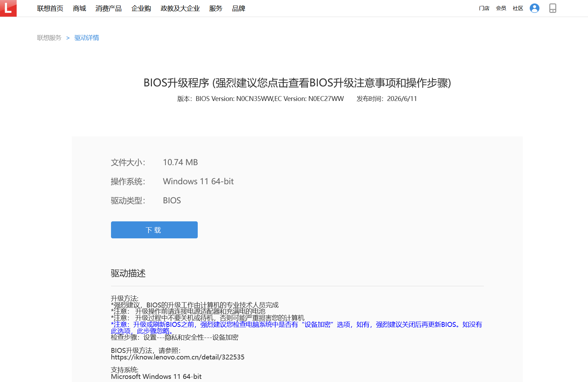Visit the 社区 link
Viewport: 588px width, 382px height.
tap(518, 8)
